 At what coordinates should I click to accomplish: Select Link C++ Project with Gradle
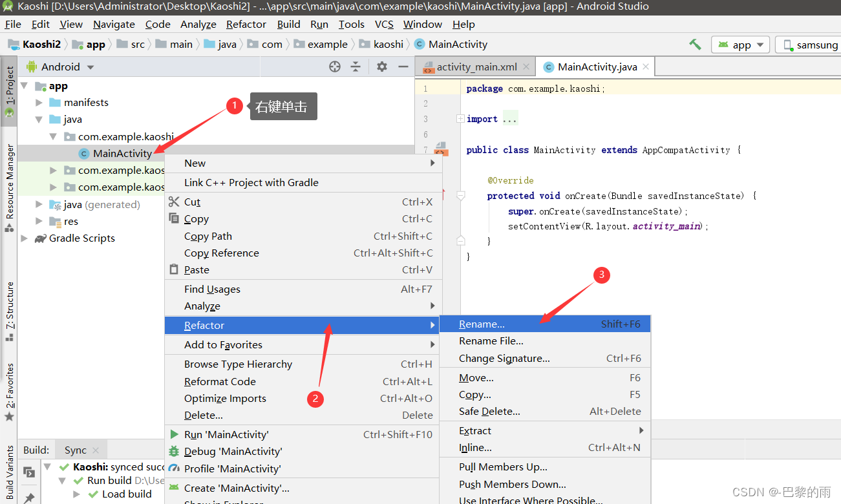pyautogui.click(x=303, y=182)
